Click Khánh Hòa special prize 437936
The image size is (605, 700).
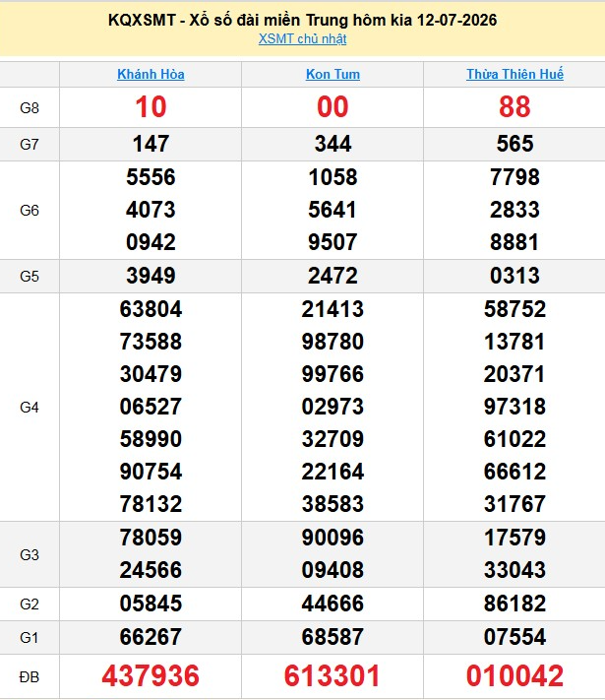(151, 676)
